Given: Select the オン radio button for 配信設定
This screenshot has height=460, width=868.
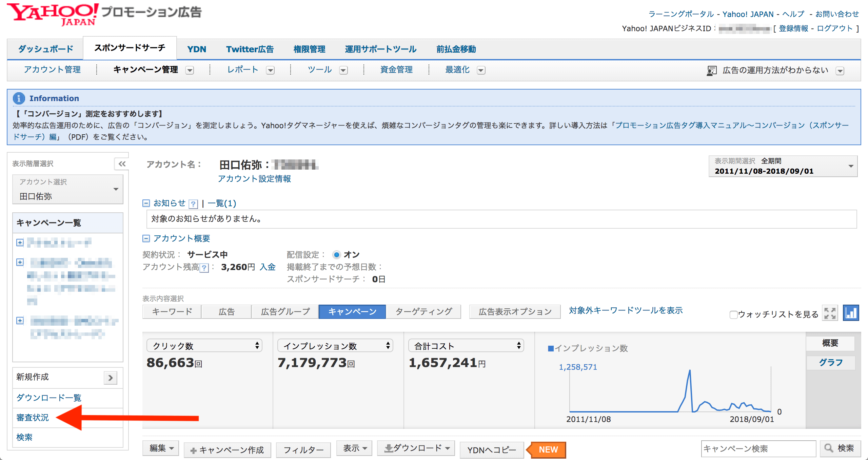Looking at the screenshot, I should coord(336,255).
